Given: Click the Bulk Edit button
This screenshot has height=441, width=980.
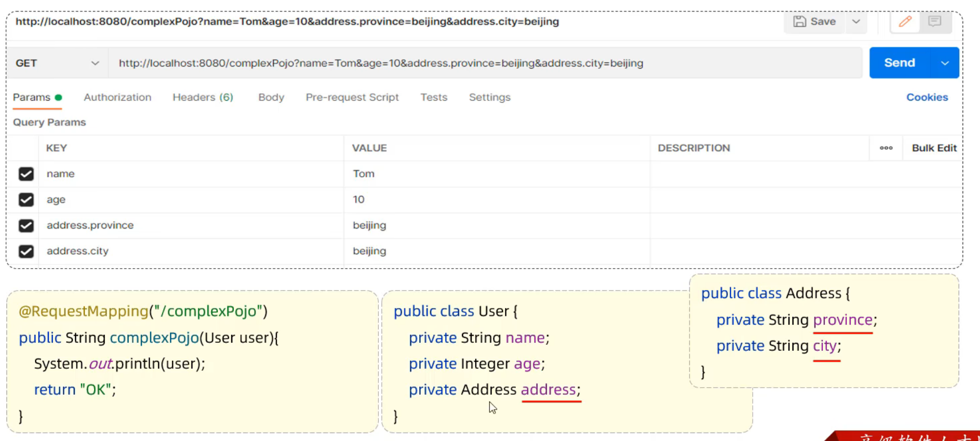Looking at the screenshot, I should click(934, 148).
